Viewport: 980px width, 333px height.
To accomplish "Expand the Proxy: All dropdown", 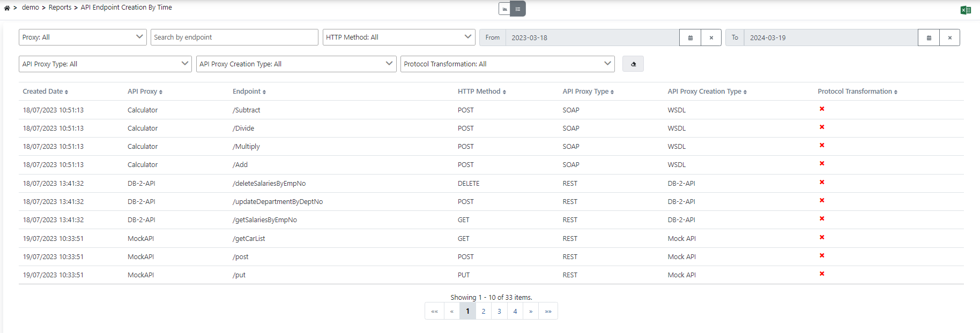I will tap(83, 37).
